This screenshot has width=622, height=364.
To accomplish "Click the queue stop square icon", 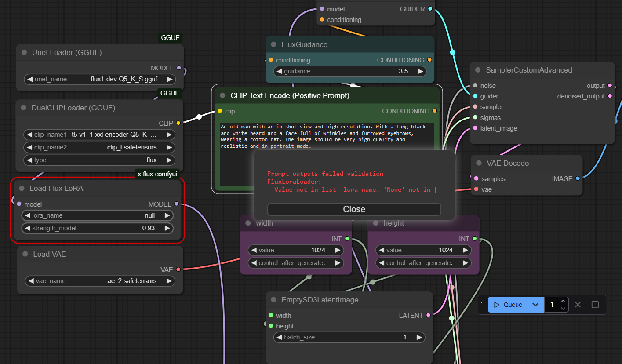I will click(x=595, y=305).
